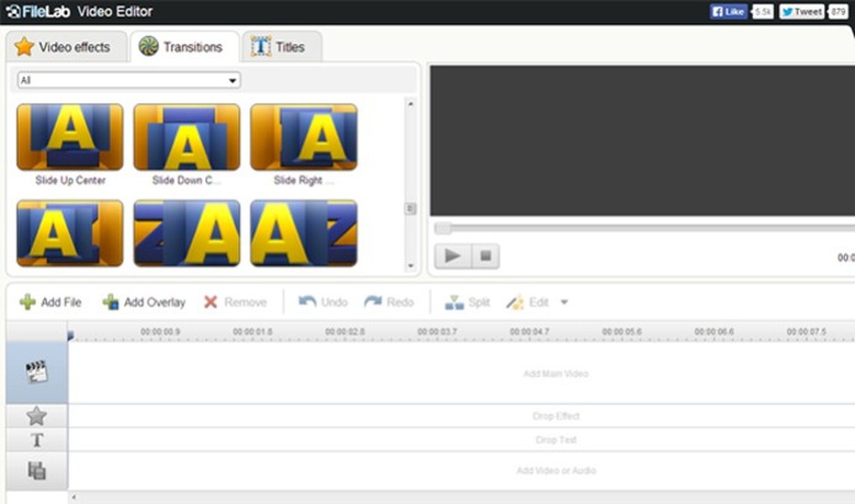Select the Slide Up Center transition thumbnail
This screenshot has height=504, width=855.
coord(70,138)
